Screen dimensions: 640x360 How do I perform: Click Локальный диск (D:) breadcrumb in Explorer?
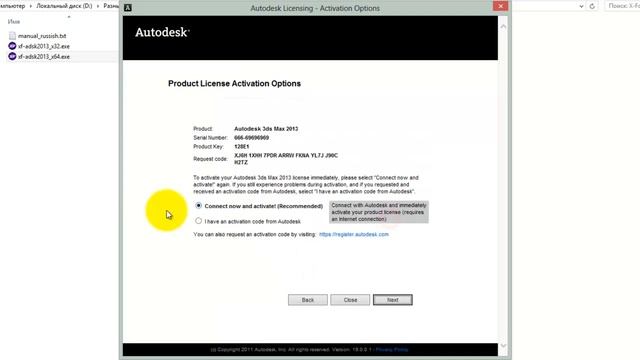click(64, 6)
